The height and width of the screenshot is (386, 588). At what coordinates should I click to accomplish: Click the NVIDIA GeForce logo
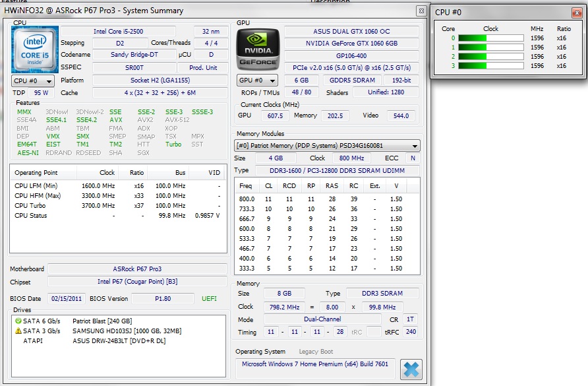(258, 49)
